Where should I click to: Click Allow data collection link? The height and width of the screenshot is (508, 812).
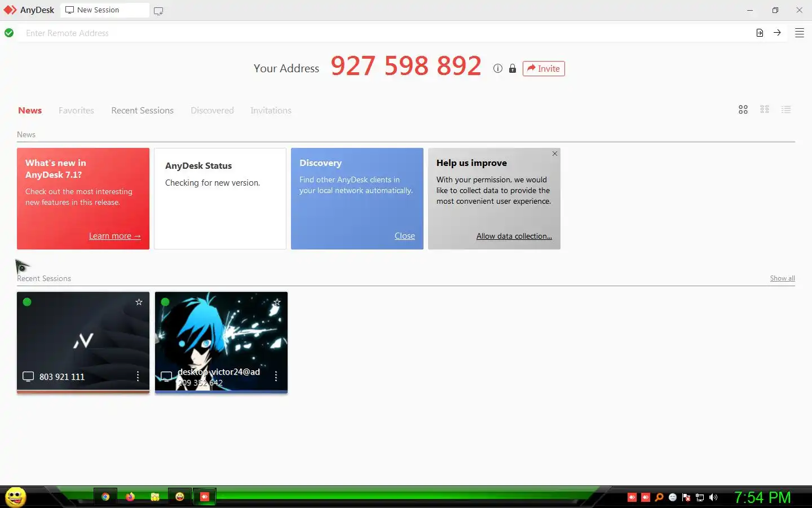tap(514, 236)
